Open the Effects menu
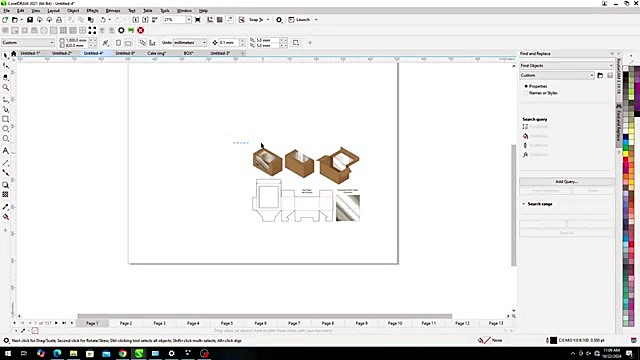The height and width of the screenshot is (360, 640). (92, 11)
